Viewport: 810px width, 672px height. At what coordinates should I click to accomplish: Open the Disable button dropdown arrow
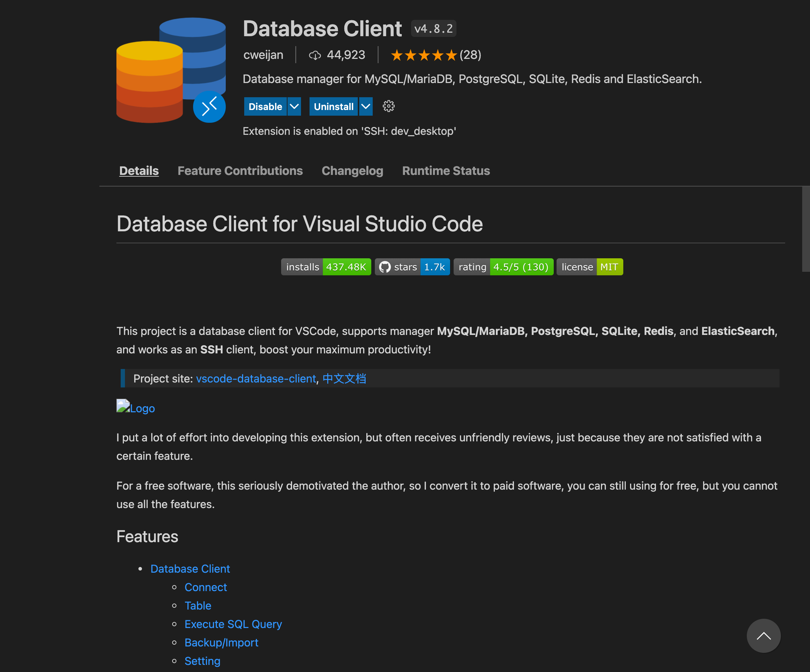(x=294, y=106)
